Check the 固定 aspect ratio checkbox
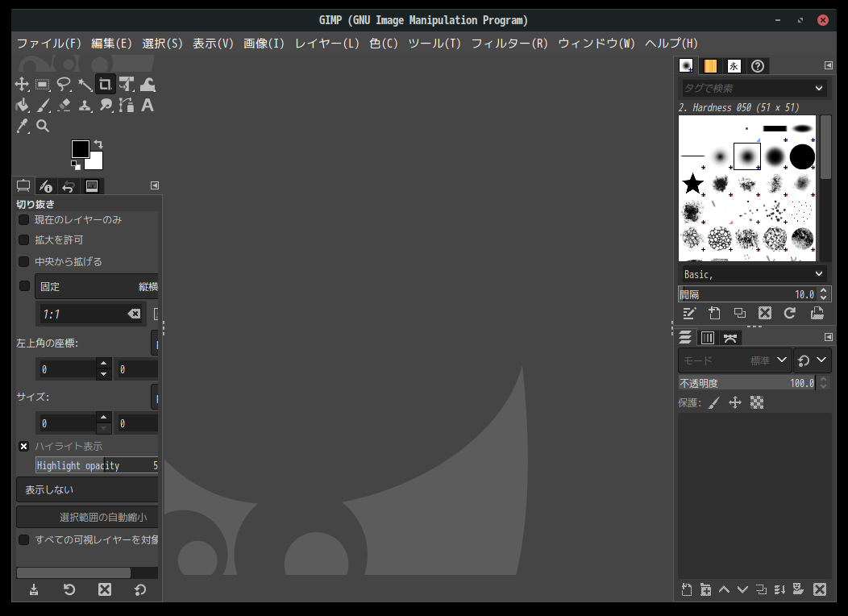The width and height of the screenshot is (848, 616). (24, 286)
